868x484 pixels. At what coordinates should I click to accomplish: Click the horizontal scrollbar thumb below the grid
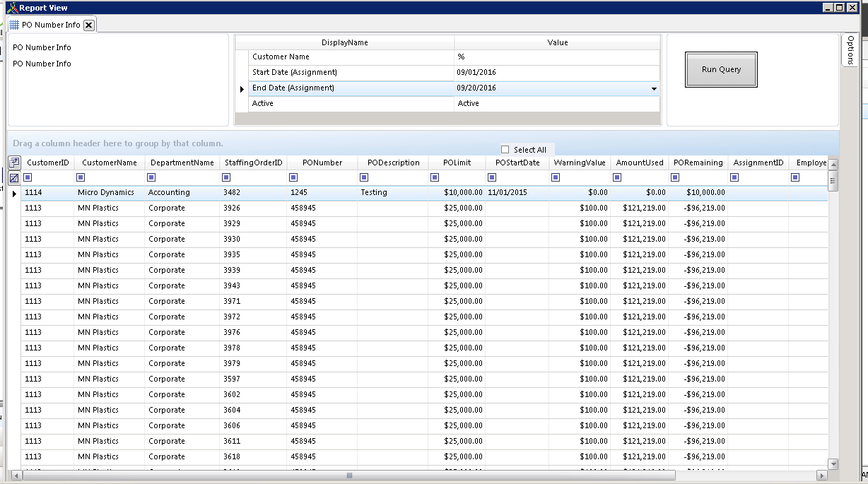point(349,476)
